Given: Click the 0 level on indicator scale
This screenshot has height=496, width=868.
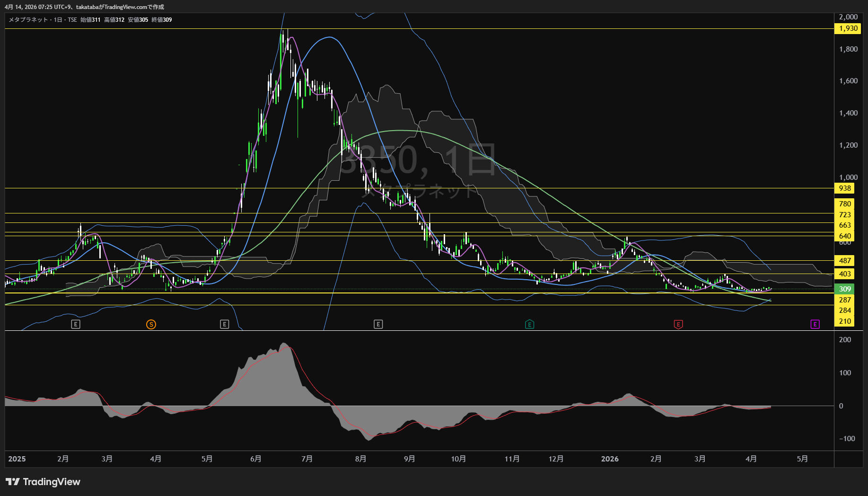Looking at the screenshot, I should 841,406.
